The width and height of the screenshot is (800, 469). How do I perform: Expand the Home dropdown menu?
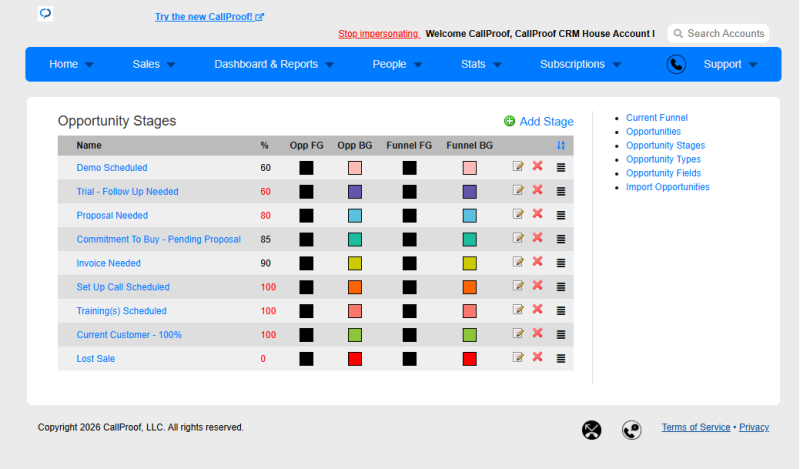71,64
